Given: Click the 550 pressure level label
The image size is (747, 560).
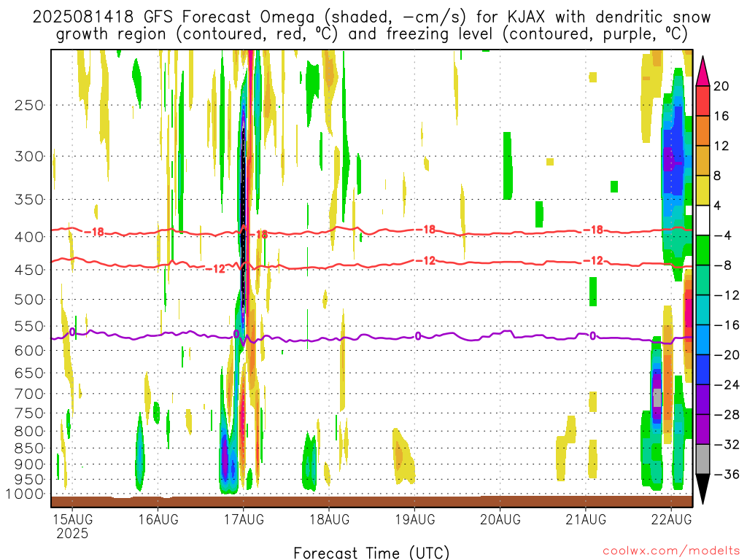Looking at the screenshot, I should click(x=29, y=327).
